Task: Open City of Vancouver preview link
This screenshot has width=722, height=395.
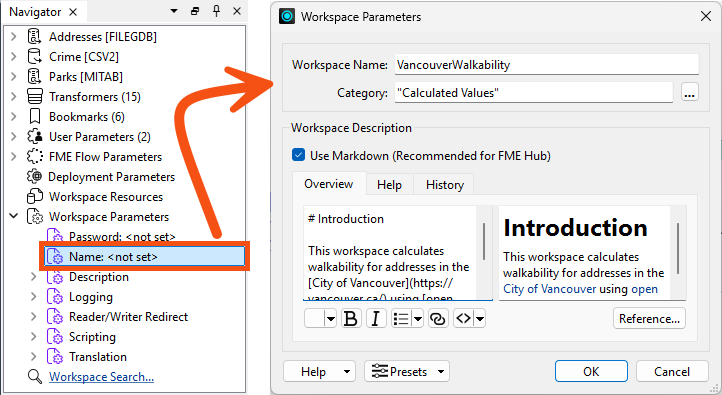Action: click(x=549, y=289)
